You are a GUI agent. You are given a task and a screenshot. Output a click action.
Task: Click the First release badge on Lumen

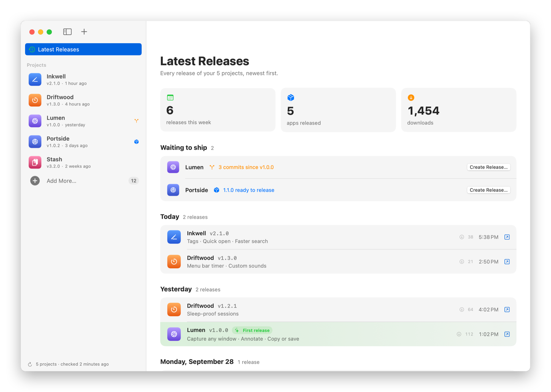252,330
